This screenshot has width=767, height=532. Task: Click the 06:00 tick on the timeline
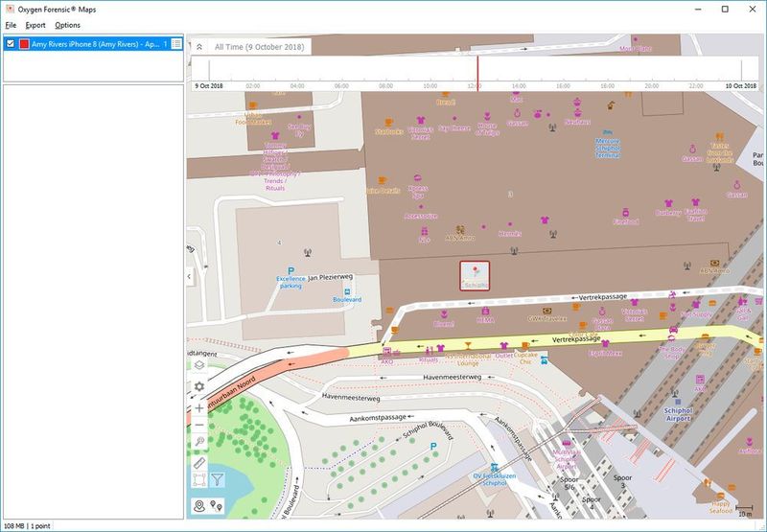341,85
